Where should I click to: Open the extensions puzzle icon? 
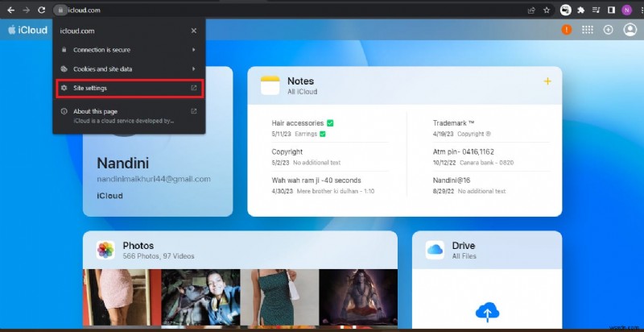[580, 10]
